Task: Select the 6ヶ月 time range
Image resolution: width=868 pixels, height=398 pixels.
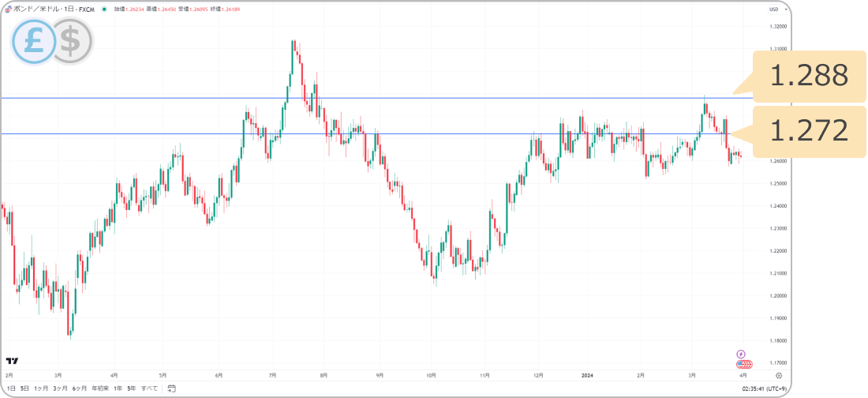Action: [79, 388]
